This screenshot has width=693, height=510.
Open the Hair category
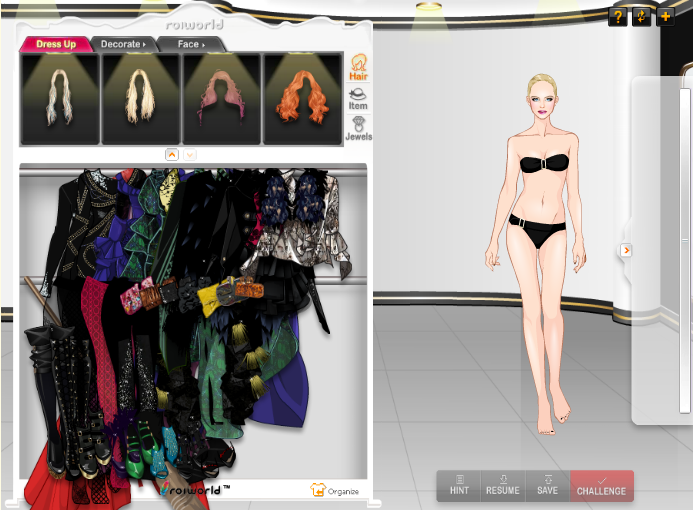[358, 67]
